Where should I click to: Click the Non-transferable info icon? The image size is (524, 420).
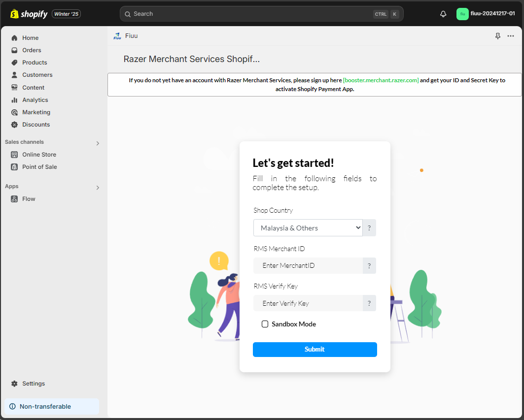12,406
